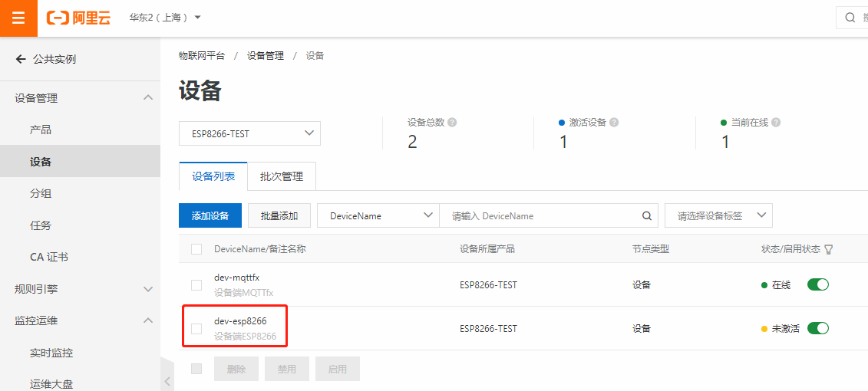Click the search icon in the DeviceName field
The image size is (868, 391).
pyautogui.click(x=646, y=215)
